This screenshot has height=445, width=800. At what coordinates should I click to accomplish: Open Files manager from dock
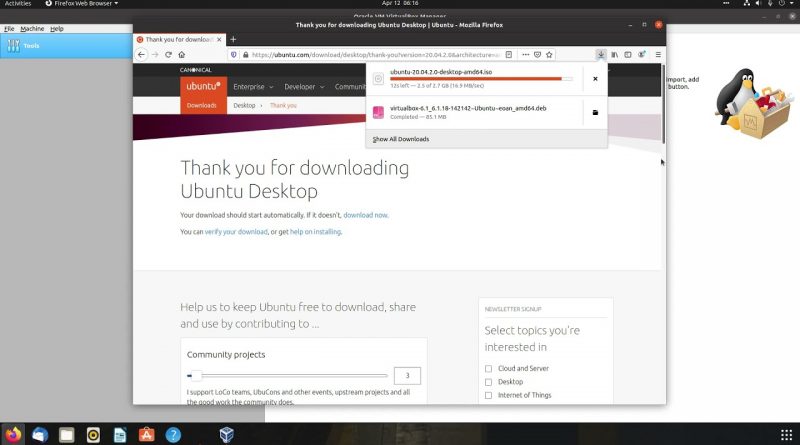pos(66,435)
